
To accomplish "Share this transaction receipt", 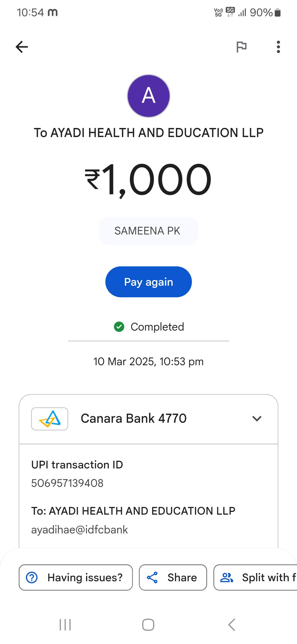I will (173, 577).
